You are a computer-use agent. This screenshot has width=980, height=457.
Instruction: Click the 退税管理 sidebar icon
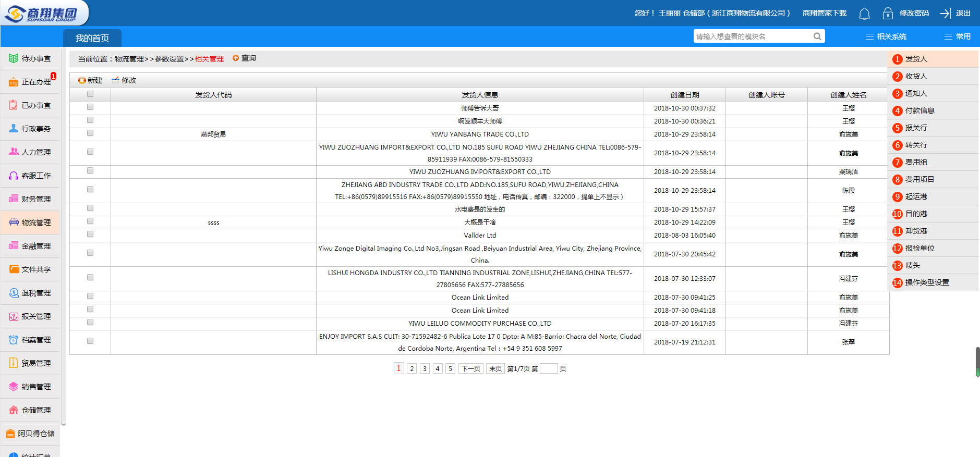tap(14, 293)
